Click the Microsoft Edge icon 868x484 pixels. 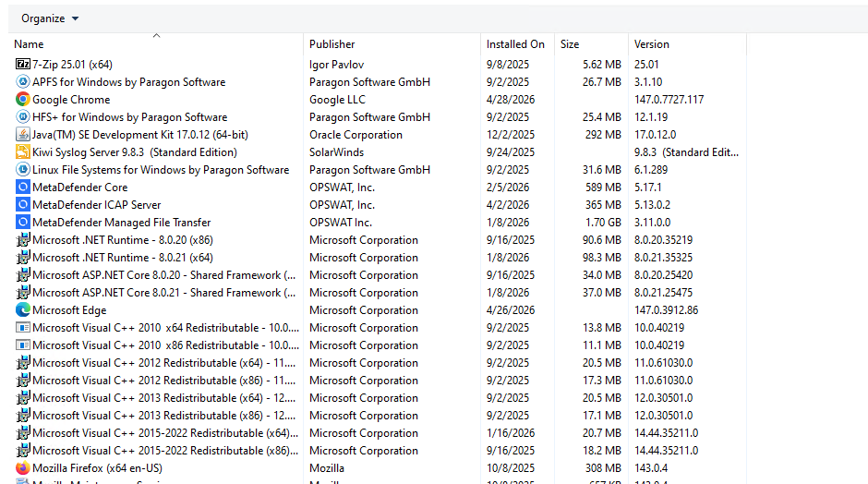[23, 310]
